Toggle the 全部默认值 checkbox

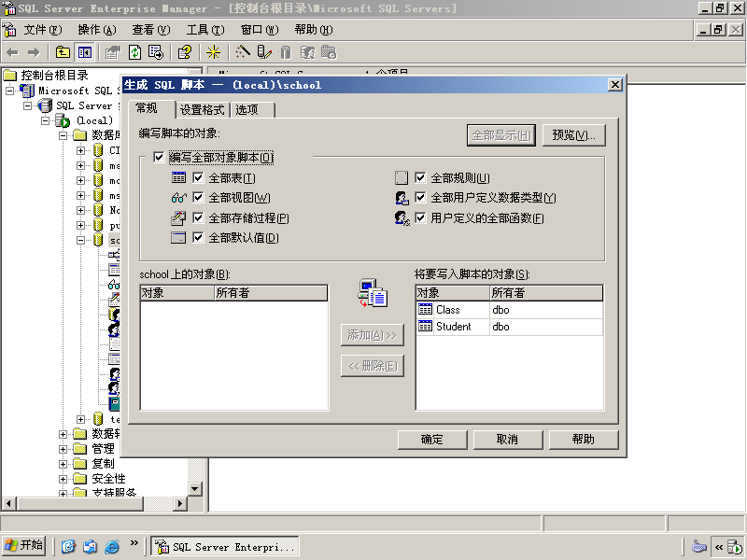click(198, 237)
